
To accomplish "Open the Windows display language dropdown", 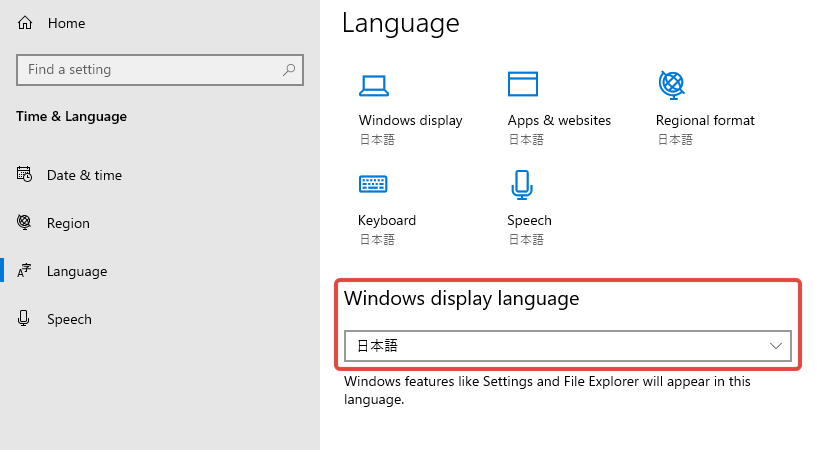I will [567, 346].
